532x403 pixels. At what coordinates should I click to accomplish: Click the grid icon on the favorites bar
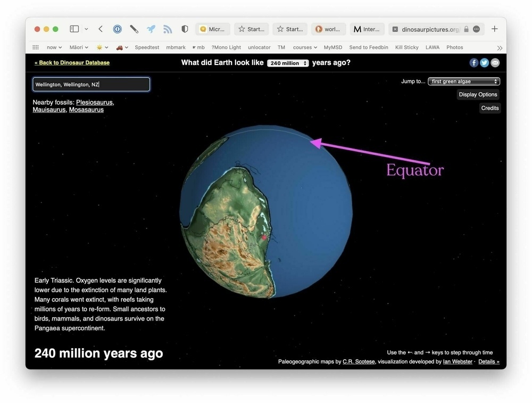(x=35, y=47)
